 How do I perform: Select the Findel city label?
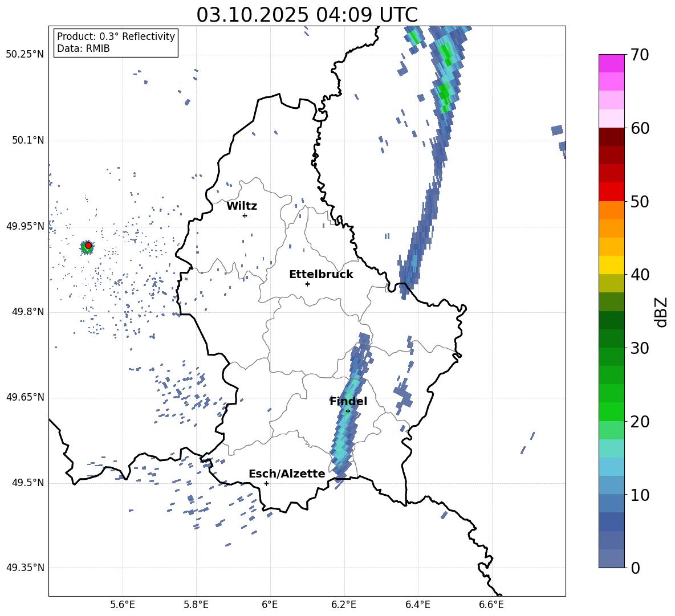click(x=348, y=401)
